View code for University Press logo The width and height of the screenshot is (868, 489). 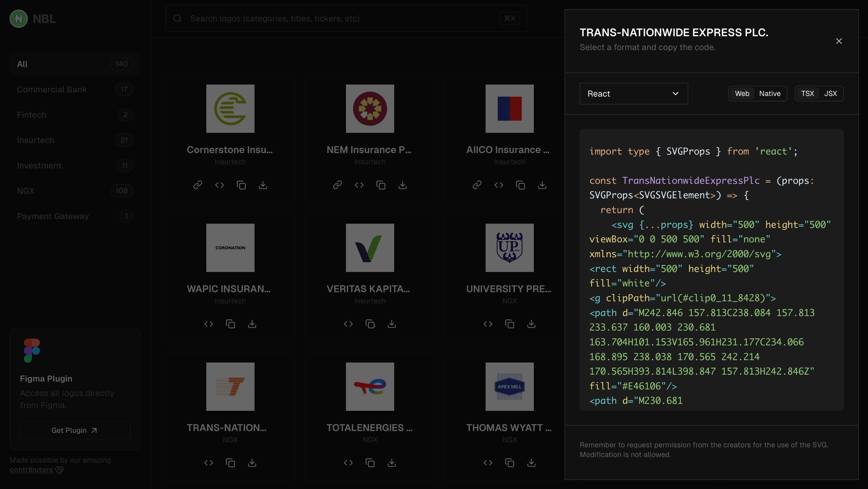coord(488,324)
